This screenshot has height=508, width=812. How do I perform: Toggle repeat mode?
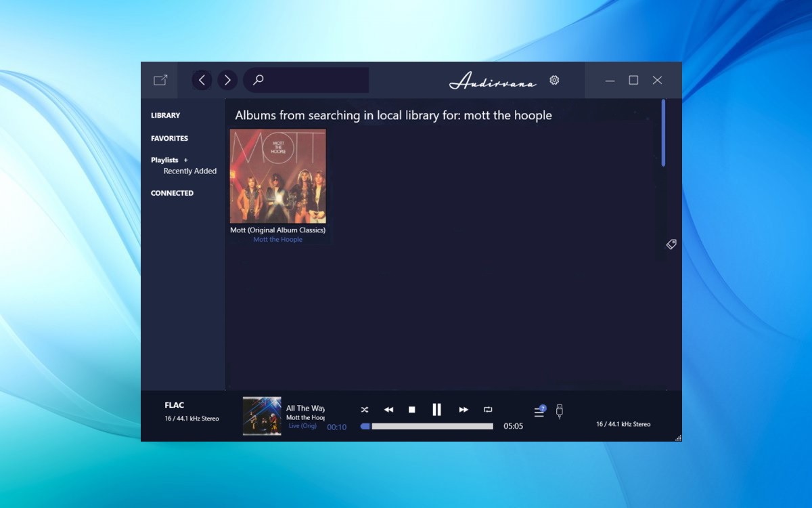click(x=488, y=410)
